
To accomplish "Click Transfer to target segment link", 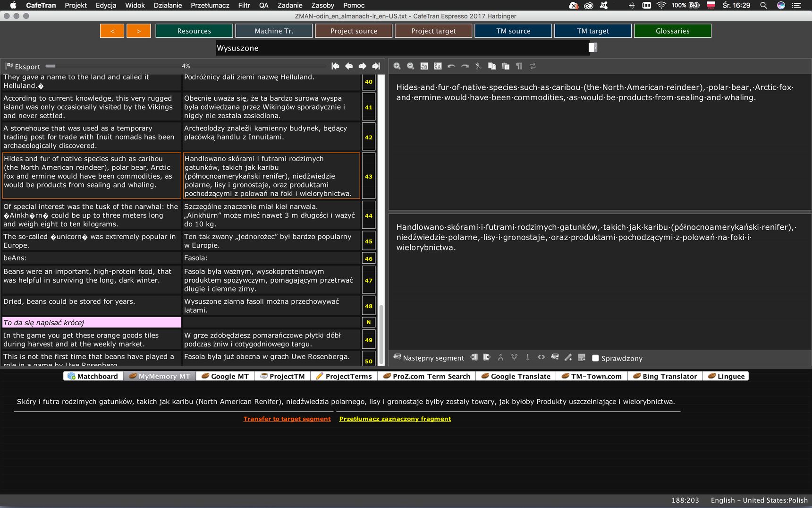I will 287,419.
